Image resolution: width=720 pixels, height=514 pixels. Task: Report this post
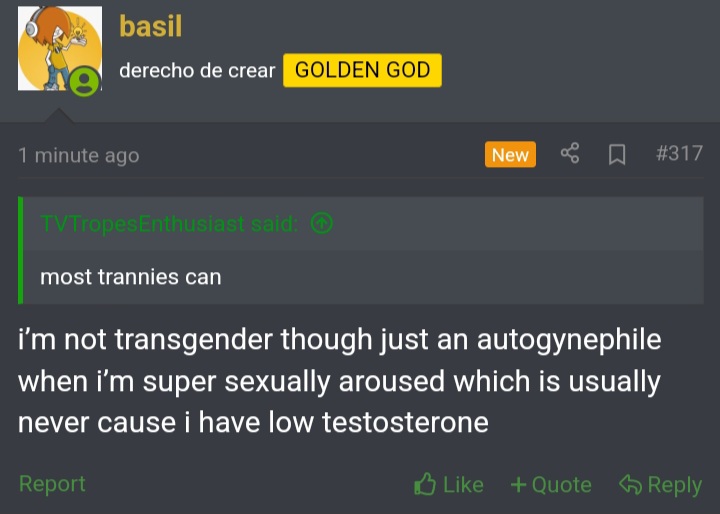coord(52,484)
